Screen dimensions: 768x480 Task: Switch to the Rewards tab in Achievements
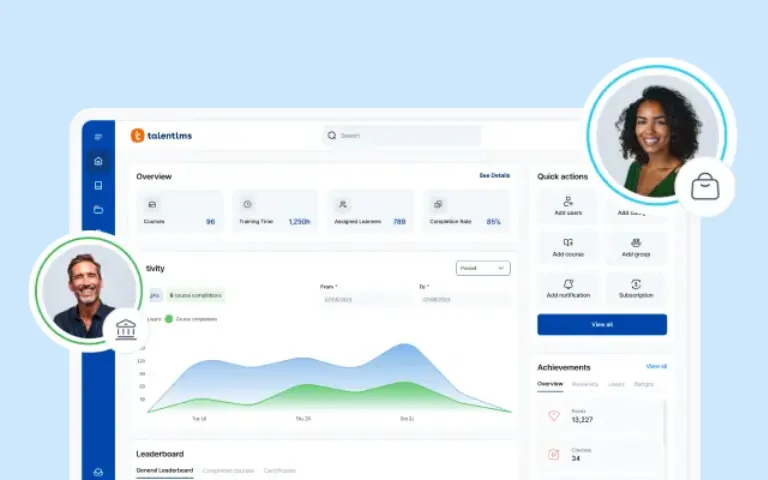(585, 384)
